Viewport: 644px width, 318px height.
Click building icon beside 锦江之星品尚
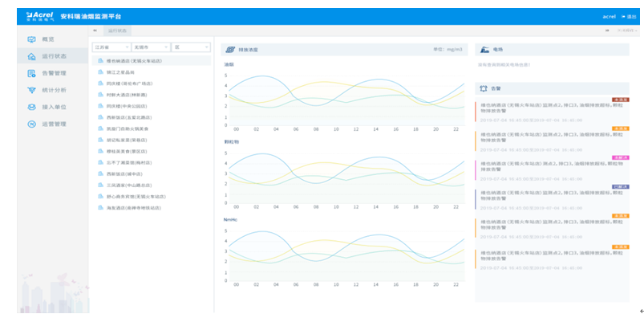pos(100,72)
